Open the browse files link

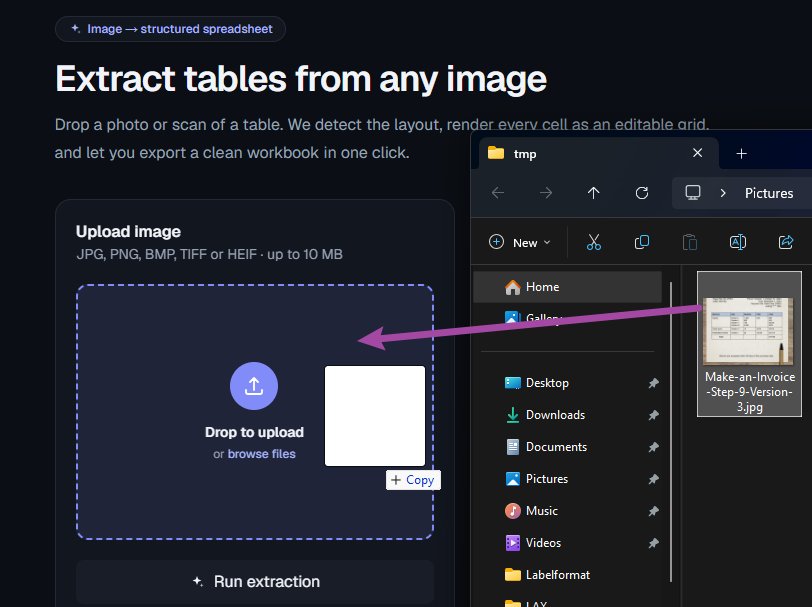(262, 454)
